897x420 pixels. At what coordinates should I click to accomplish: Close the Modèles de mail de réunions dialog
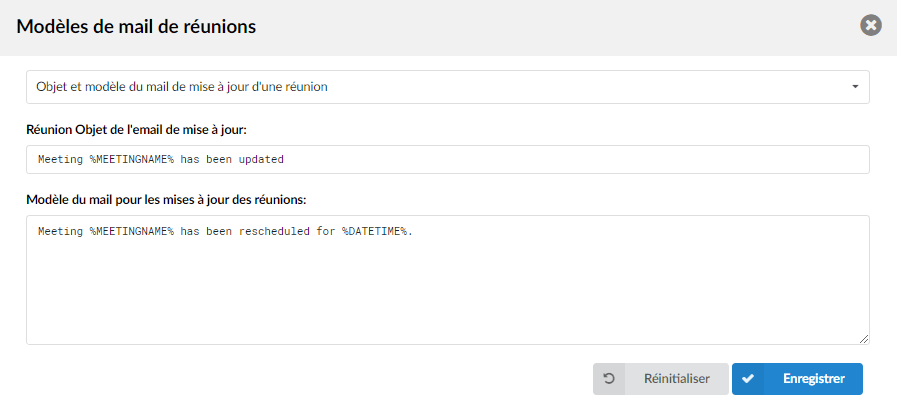point(871,26)
